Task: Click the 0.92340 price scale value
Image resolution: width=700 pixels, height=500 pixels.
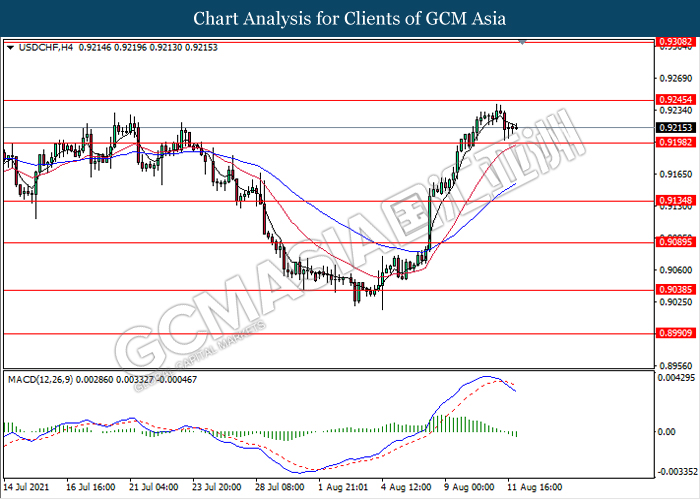Action: pyautogui.click(x=676, y=110)
